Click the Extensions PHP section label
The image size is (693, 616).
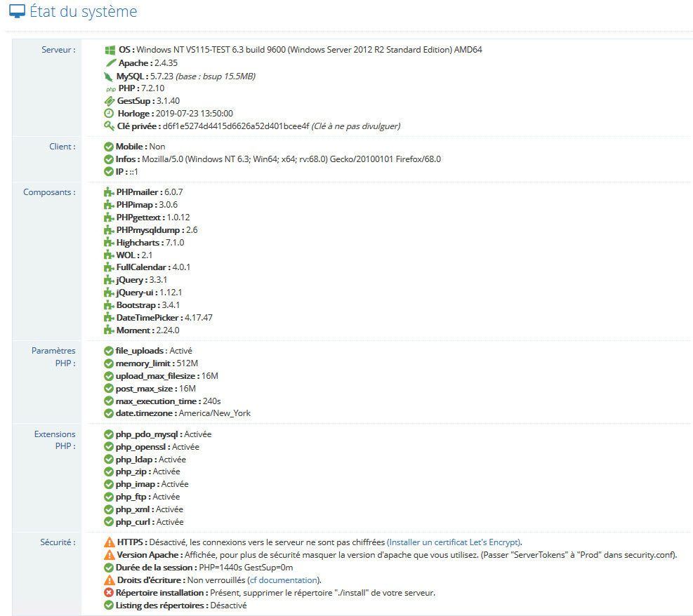[55, 441]
